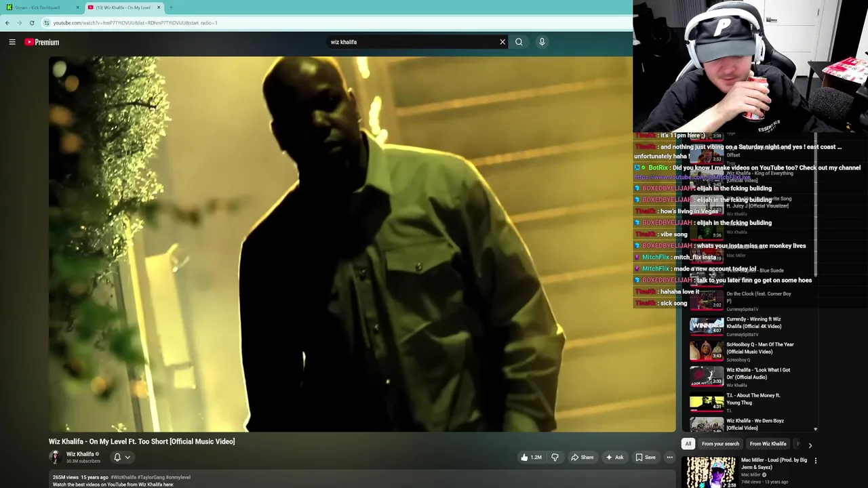Go to YouTube Premium home logo
This screenshot has height=488, width=868.
[x=42, y=42]
